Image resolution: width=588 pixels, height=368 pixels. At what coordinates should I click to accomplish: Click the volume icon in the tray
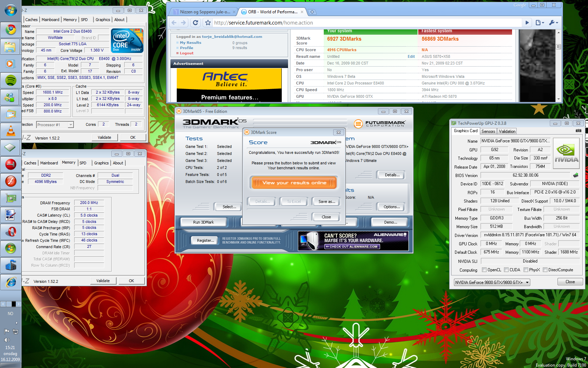tap(7, 340)
